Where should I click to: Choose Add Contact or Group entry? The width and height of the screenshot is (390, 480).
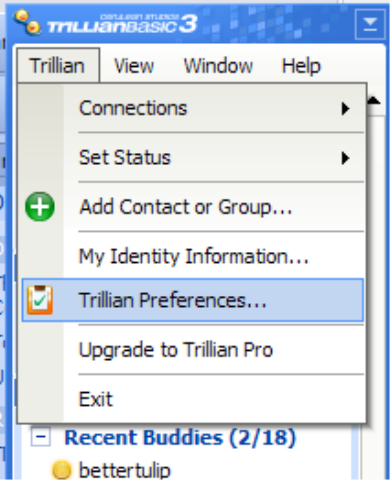point(193,207)
